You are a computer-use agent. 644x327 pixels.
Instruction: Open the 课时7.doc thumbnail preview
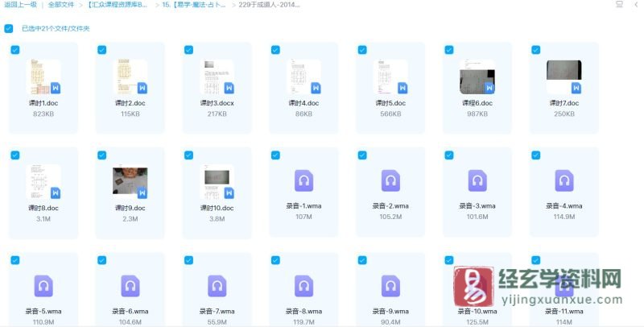click(564, 77)
